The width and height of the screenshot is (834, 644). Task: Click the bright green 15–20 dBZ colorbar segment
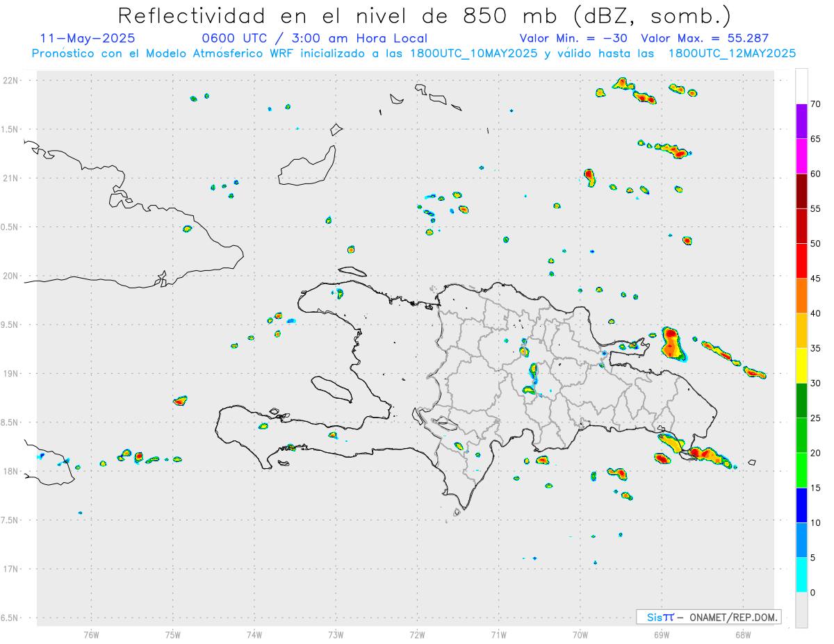(801, 470)
